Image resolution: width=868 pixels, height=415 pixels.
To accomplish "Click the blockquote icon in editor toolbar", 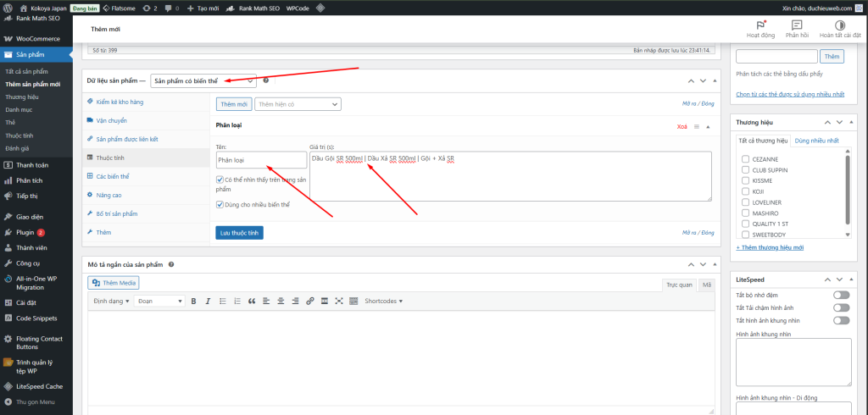I will point(252,301).
